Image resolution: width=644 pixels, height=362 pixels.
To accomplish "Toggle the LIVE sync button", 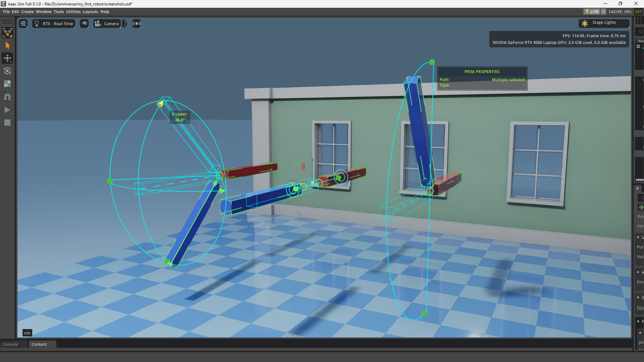I will pyautogui.click(x=592, y=12).
